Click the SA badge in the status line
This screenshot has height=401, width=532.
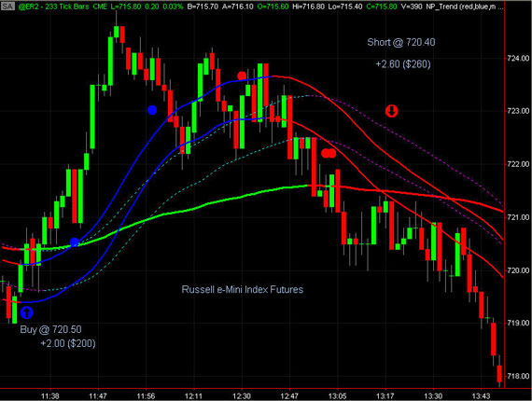tap(7, 6)
